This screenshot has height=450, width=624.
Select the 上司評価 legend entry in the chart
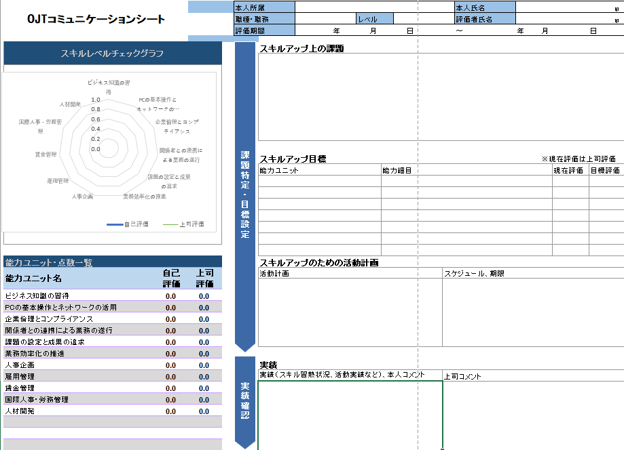pos(183,224)
